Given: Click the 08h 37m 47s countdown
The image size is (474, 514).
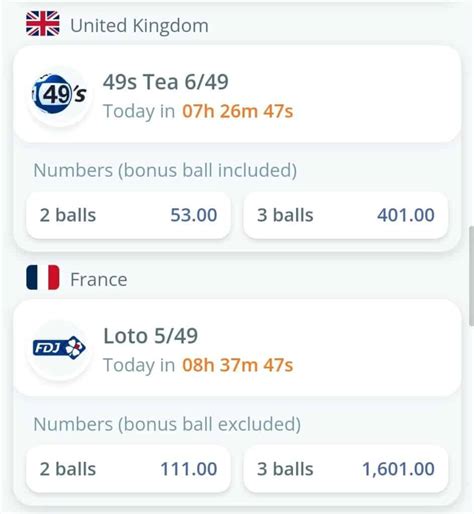Looking at the screenshot, I should coord(237,365).
